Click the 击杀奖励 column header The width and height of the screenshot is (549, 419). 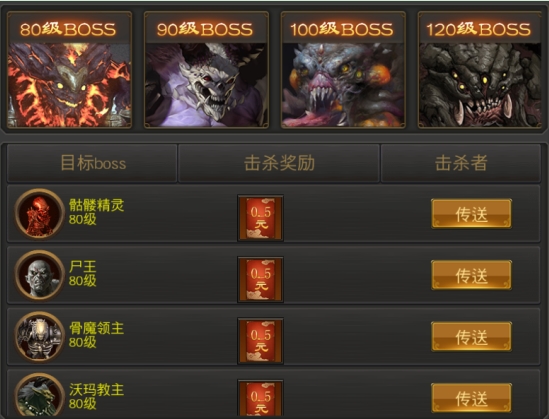pyautogui.click(x=279, y=163)
